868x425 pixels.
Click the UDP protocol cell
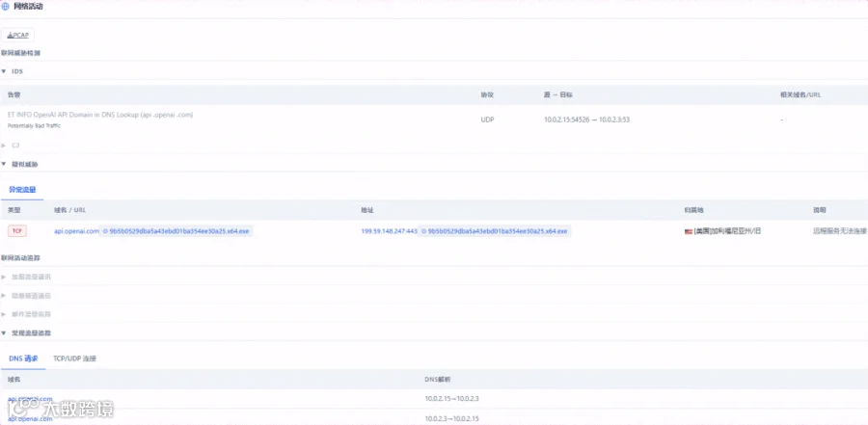coord(487,120)
